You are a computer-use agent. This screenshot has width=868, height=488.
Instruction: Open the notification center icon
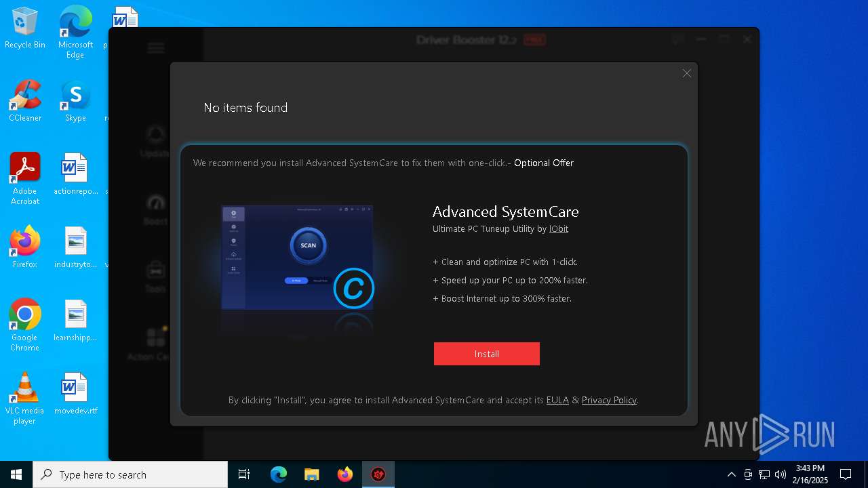click(x=846, y=474)
